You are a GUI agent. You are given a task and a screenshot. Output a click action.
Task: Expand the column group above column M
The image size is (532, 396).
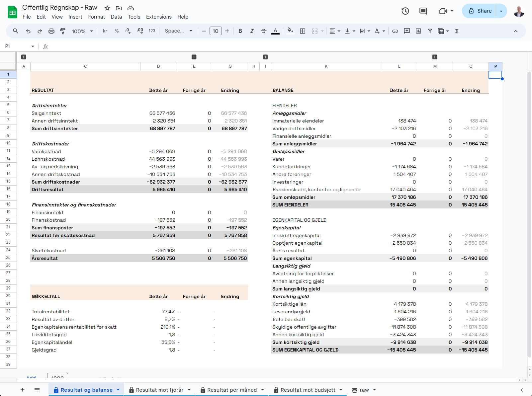click(435, 57)
